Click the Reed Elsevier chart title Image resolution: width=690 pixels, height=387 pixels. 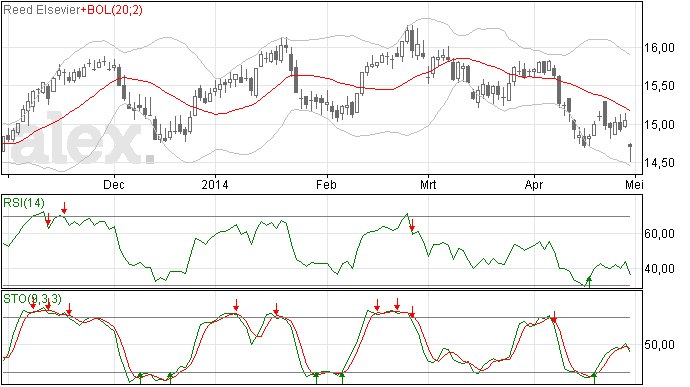[x=42, y=10]
